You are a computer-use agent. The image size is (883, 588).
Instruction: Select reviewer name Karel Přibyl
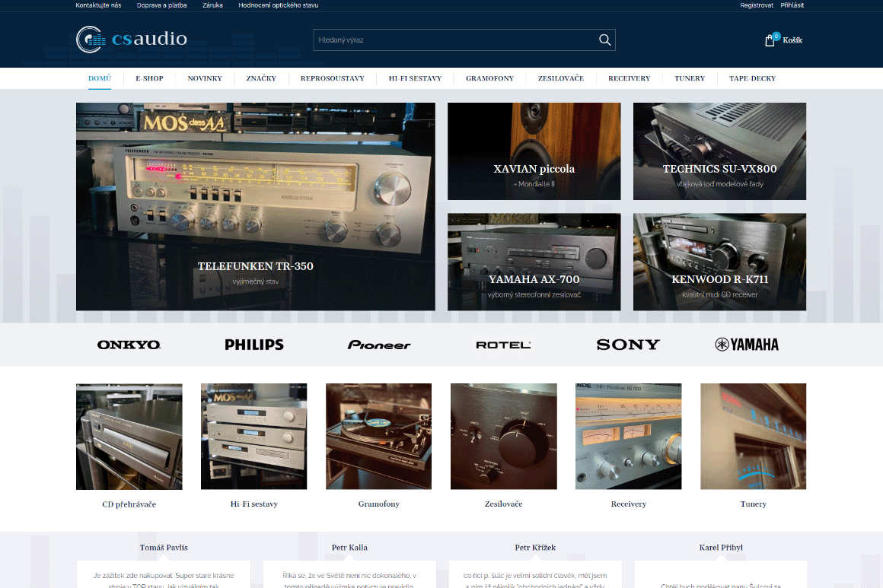point(721,548)
